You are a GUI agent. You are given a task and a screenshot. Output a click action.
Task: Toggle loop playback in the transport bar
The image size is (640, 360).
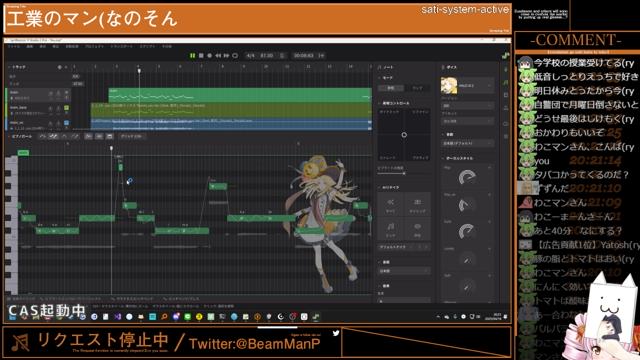pos(235,56)
